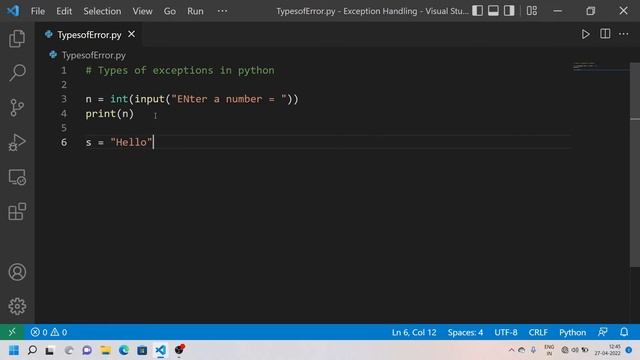The height and width of the screenshot is (360, 640).
Task: Open the Windows Start menu
Action: (x=14, y=350)
